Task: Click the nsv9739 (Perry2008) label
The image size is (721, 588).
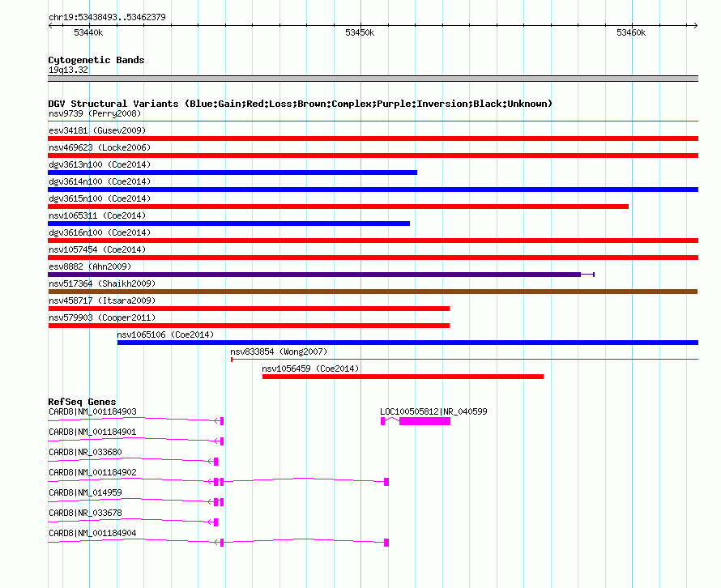Action: 95,113
